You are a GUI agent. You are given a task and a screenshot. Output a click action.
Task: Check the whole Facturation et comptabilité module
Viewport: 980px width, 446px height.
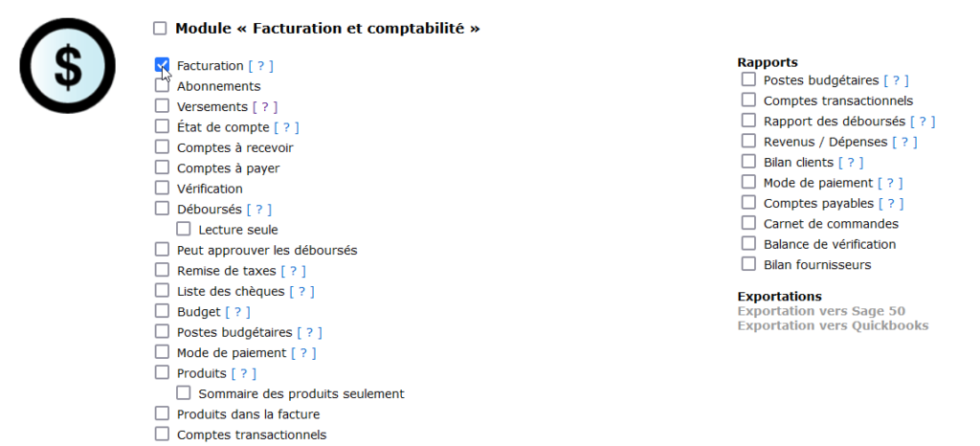[160, 29]
